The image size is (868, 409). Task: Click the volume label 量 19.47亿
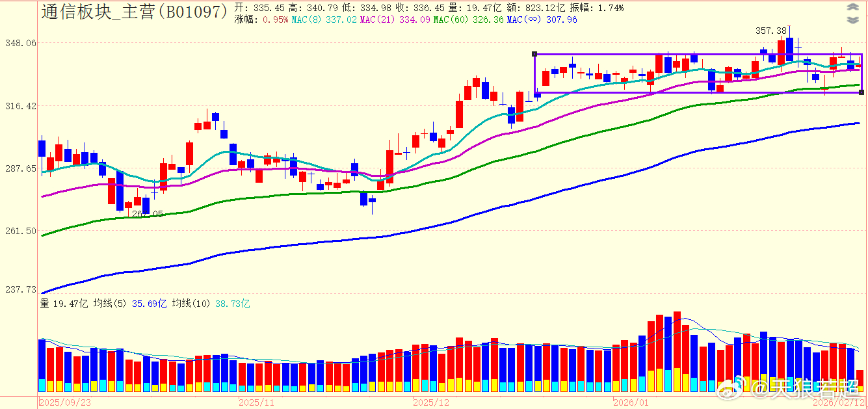64,304
